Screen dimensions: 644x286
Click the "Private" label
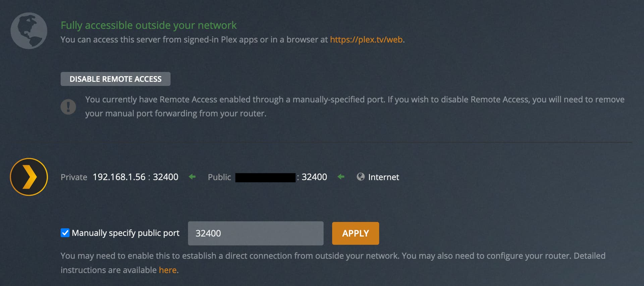pyautogui.click(x=74, y=177)
